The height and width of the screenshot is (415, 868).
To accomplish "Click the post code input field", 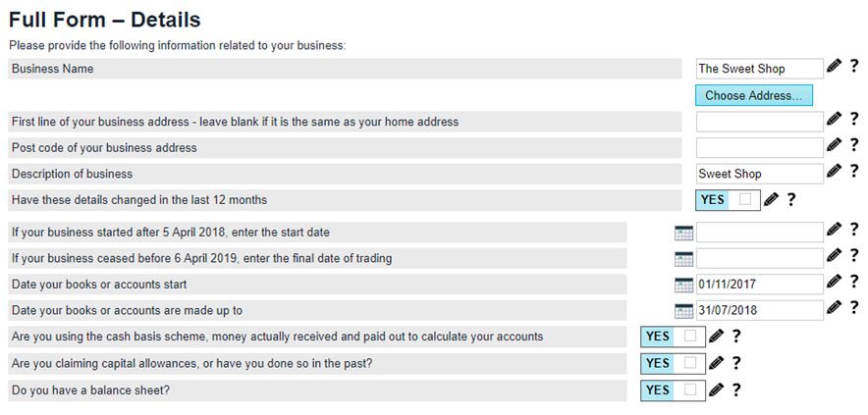I will tap(759, 147).
